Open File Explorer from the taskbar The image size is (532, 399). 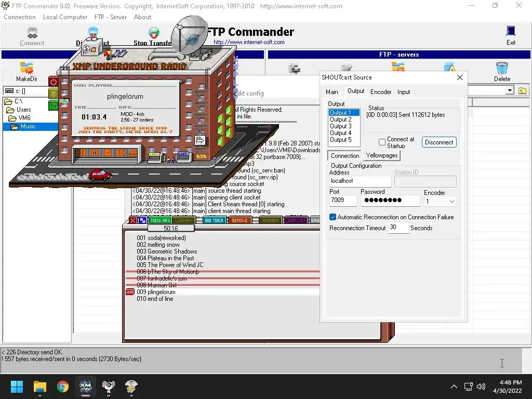39,387
